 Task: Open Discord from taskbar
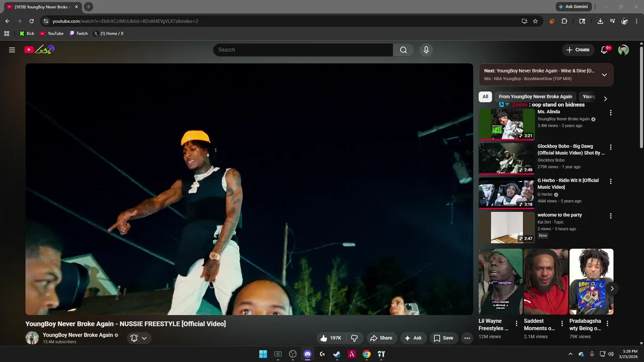[307, 354]
